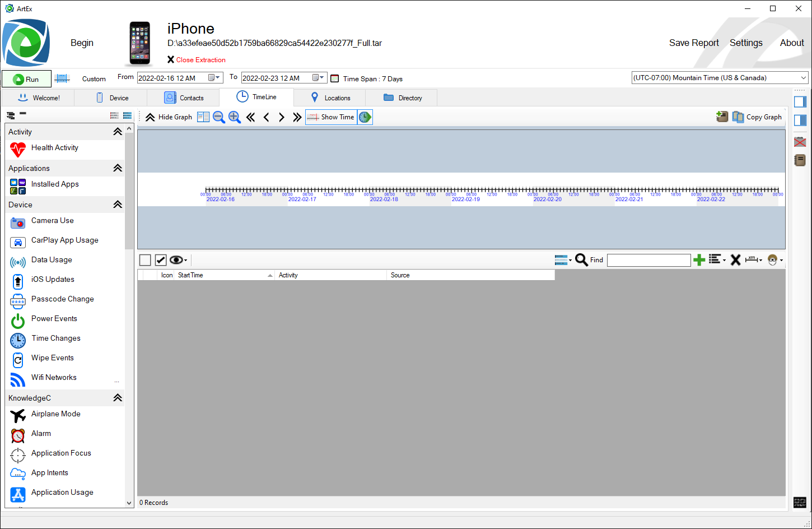The height and width of the screenshot is (529, 812).
Task: Switch to the Welcome! tab
Action: (39, 98)
